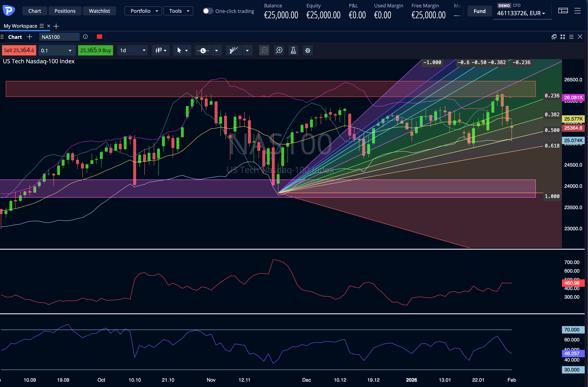Switch to the Positions tab

(x=65, y=11)
